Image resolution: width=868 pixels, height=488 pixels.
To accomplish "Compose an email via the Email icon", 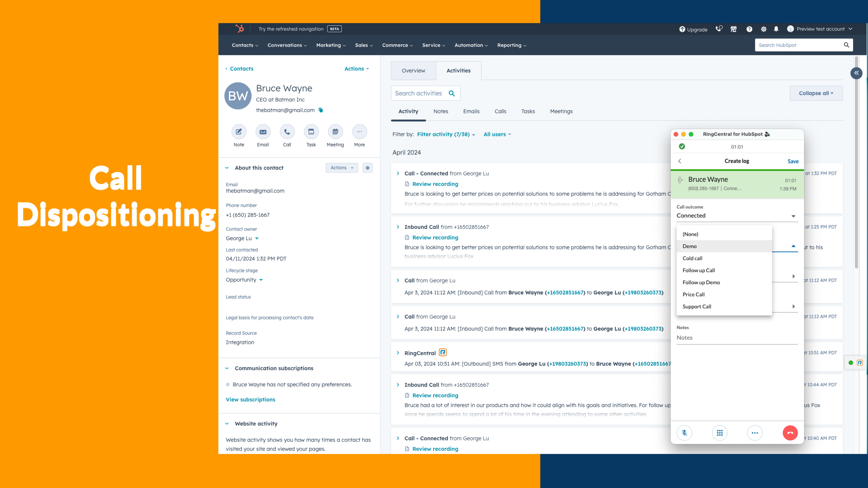I will 263,132.
